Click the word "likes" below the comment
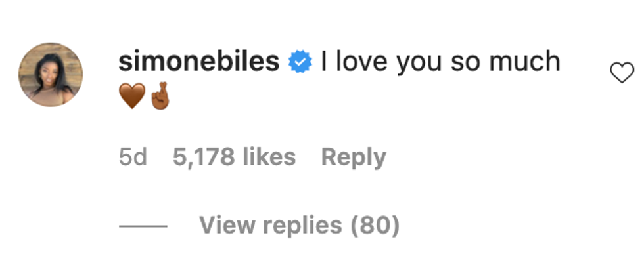644x271 pixels. click(268, 157)
